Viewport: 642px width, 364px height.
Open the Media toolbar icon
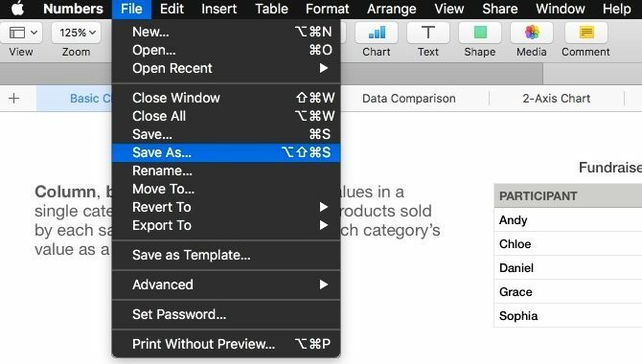(x=532, y=33)
